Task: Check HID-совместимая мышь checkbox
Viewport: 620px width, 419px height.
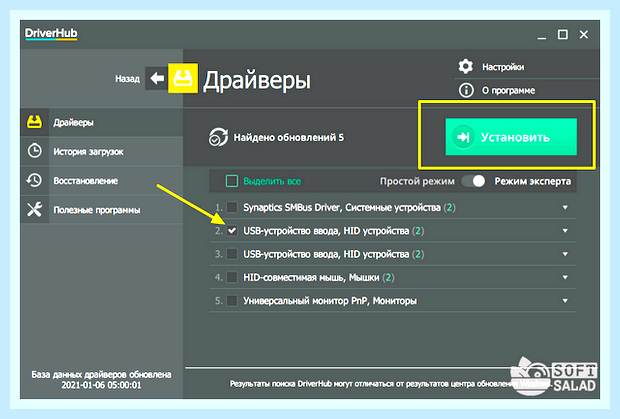Action: click(232, 277)
